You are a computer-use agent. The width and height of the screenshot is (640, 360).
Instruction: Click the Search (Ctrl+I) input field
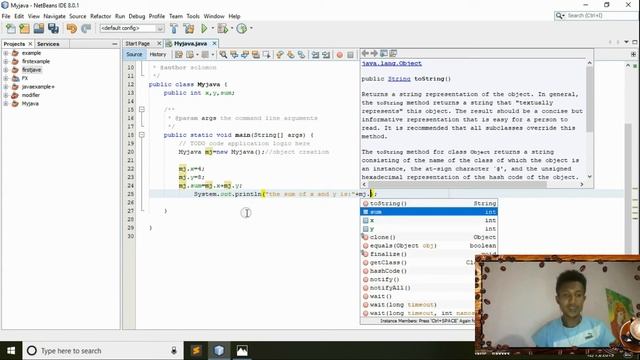pyautogui.click(x=602, y=16)
